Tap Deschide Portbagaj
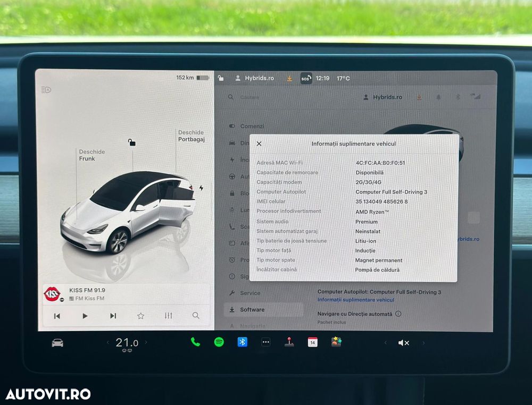532x405 pixels. pos(192,136)
